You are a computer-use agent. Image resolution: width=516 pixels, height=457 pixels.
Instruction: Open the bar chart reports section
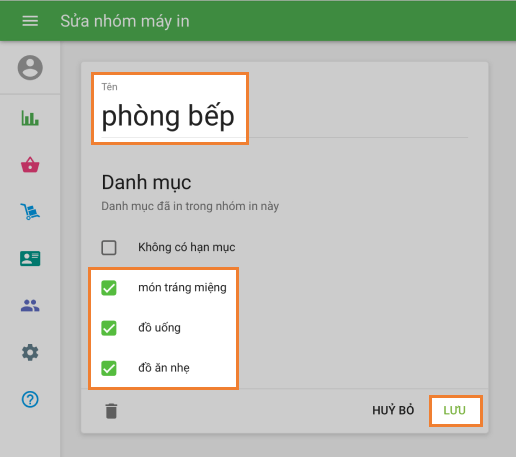30,118
